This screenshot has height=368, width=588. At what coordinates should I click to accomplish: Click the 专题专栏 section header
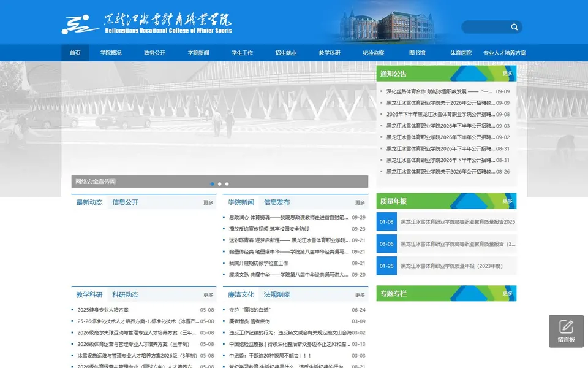[x=393, y=294]
